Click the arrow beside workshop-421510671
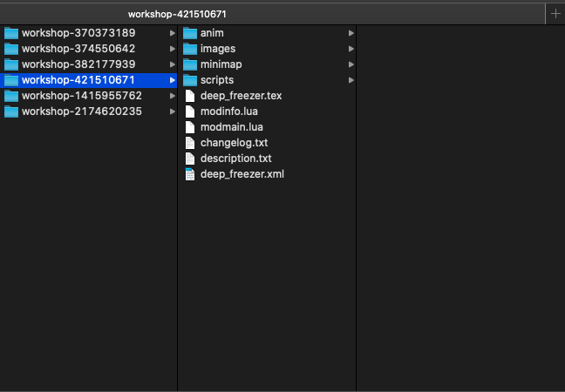565x392 pixels. (173, 80)
